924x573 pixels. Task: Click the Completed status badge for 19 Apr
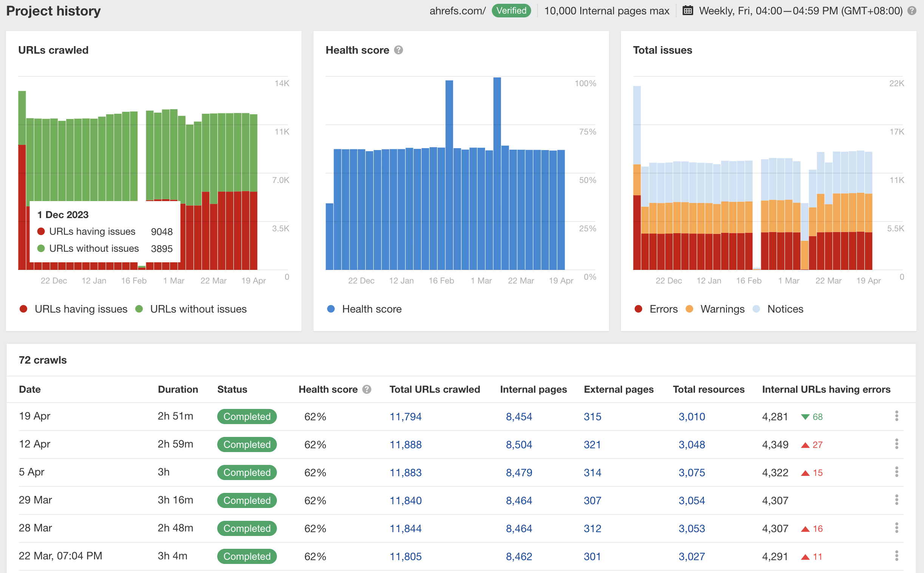(247, 416)
